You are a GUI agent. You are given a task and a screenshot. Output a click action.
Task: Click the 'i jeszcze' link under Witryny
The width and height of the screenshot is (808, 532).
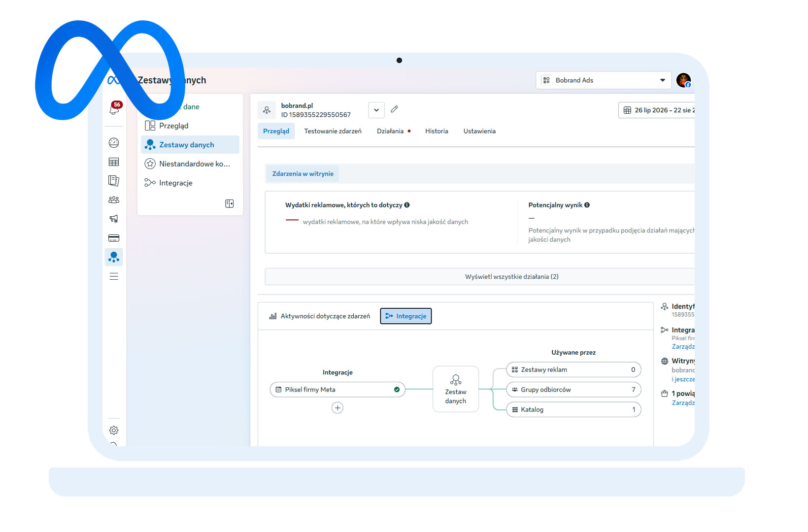click(683, 379)
